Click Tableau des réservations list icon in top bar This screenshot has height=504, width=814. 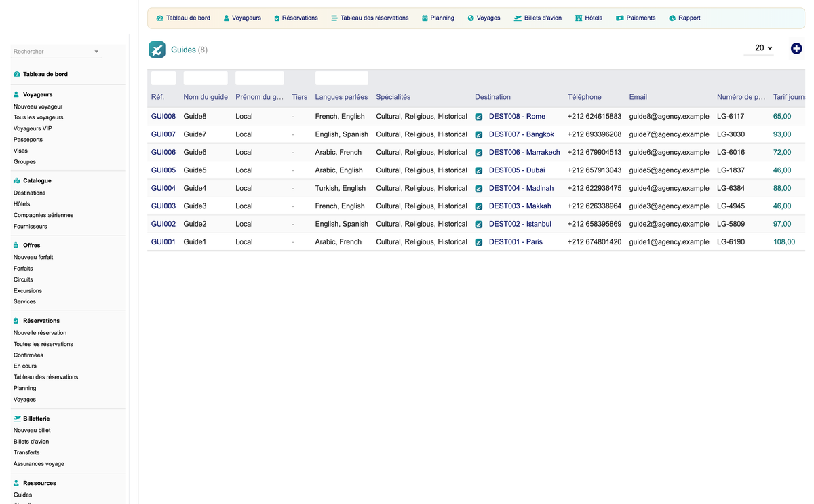click(x=334, y=18)
